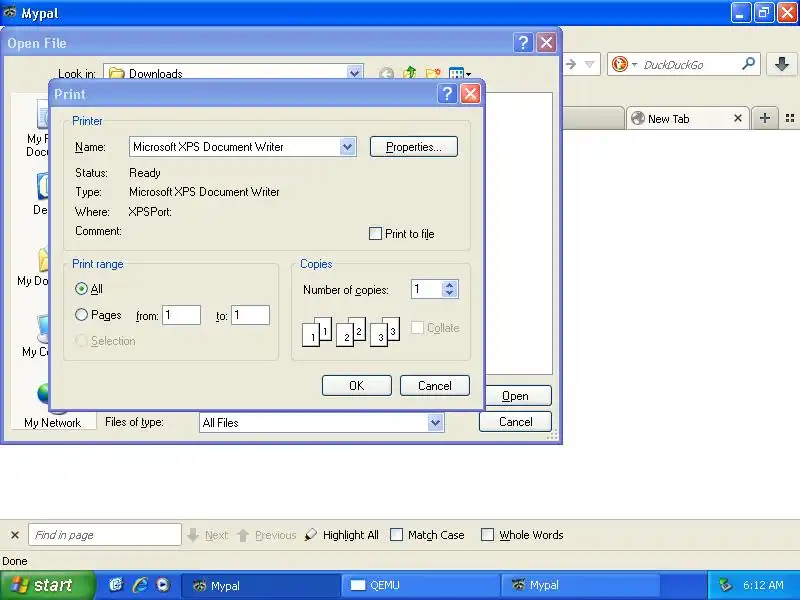The width and height of the screenshot is (800, 600).
Task: Click the system tray network icon
Action: click(725, 585)
